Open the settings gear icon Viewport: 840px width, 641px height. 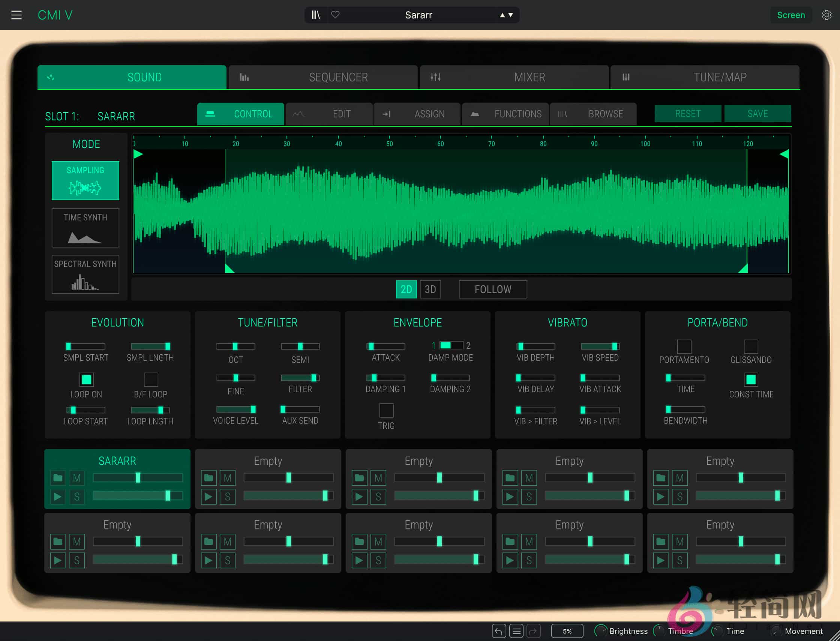point(826,15)
